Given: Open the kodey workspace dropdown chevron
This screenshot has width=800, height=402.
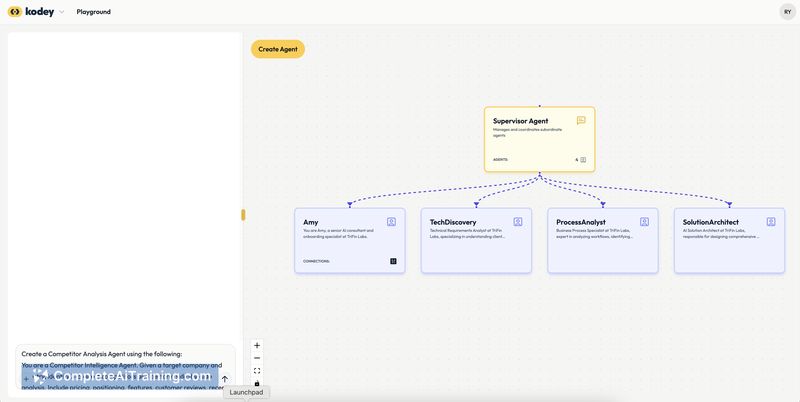Looking at the screenshot, I should tap(61, 12).
